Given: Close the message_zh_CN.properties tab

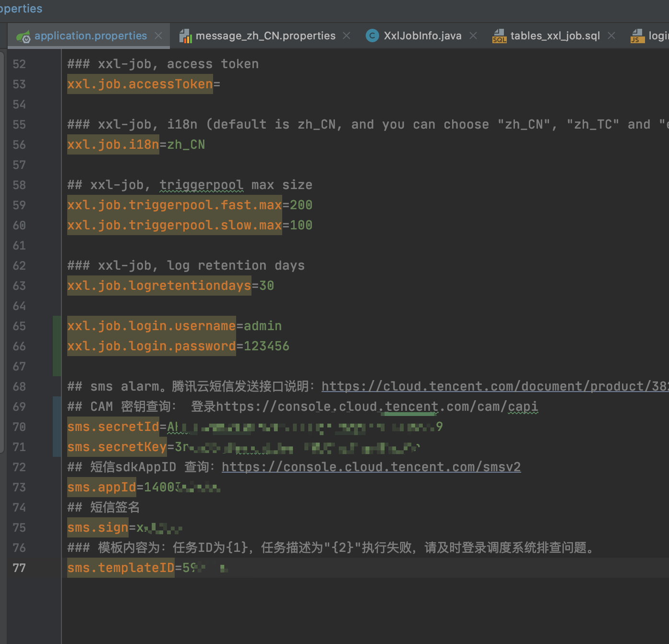Looking at the screenshot, I should point(346,36).
